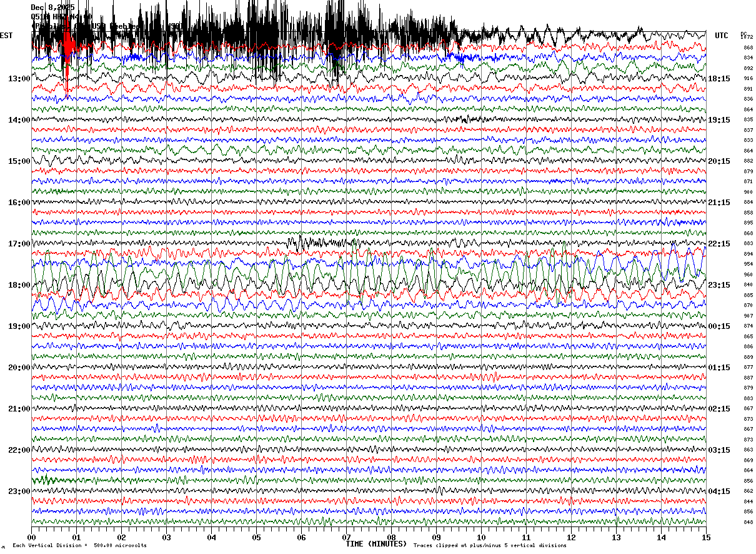
Task: Click minute tick label '02' on bottom axis
Action: (x=121, y=537)
